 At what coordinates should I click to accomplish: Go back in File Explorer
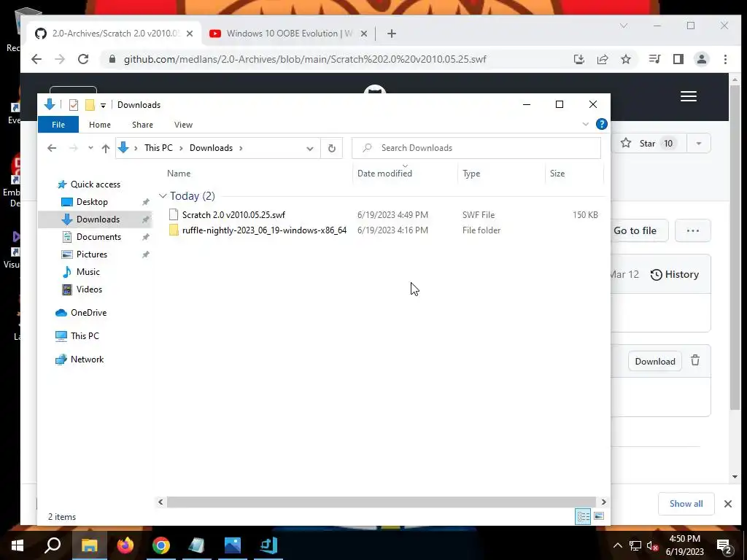pyautogui.click(x=52, y=148)
